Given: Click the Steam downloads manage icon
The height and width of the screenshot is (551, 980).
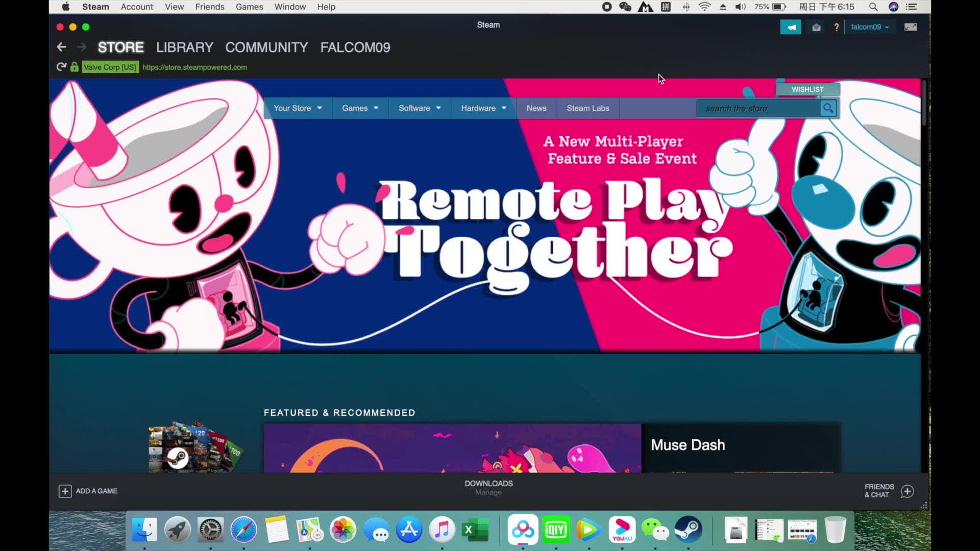Looking at the screenshot, I should point(488,487).
